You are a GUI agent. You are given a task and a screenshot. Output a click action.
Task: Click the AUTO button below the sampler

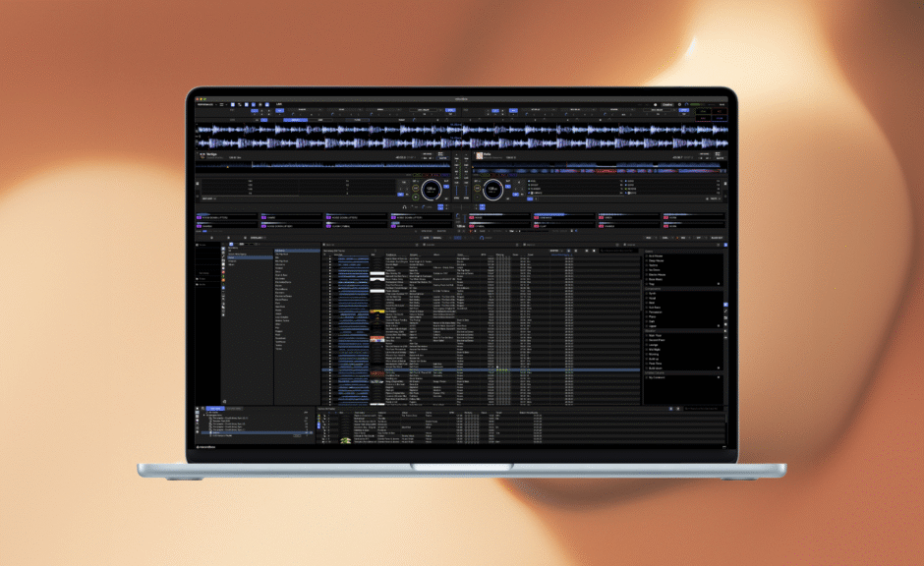tap(427, 237)
